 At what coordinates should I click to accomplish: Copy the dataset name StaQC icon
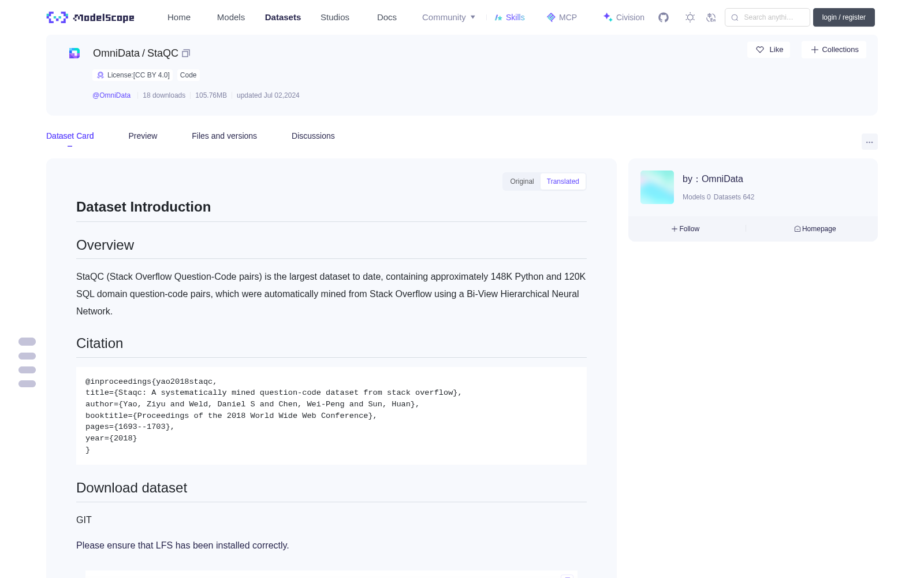coord(186,53)
